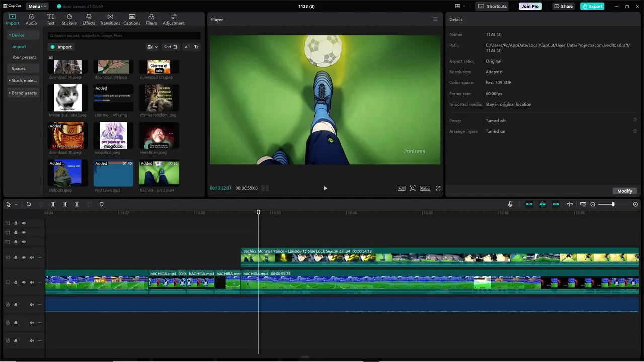Open the Adjustment panel
The image size is (644, 362).
(173, 19)
